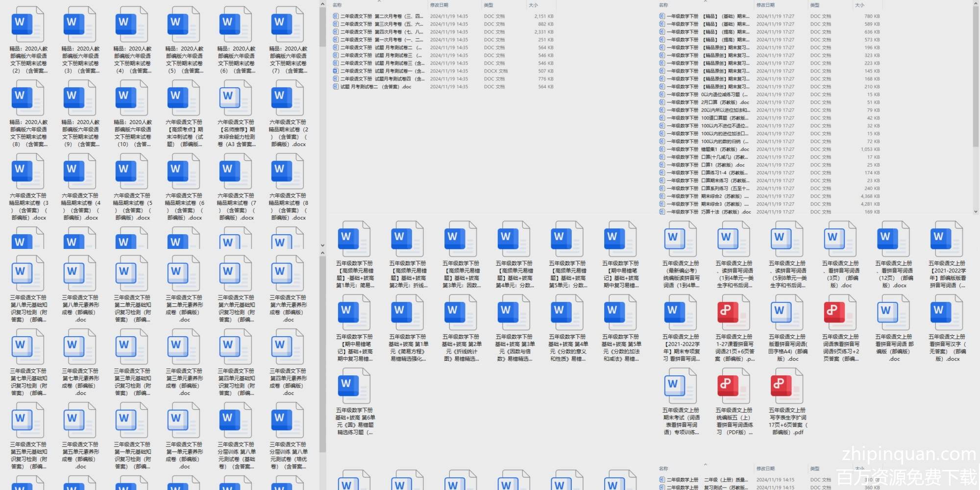The width and height of the screenshot is (980, 490).
Task: Sort the 二年级 file list by 修改日期 column
Action: (x=439, y=5)
